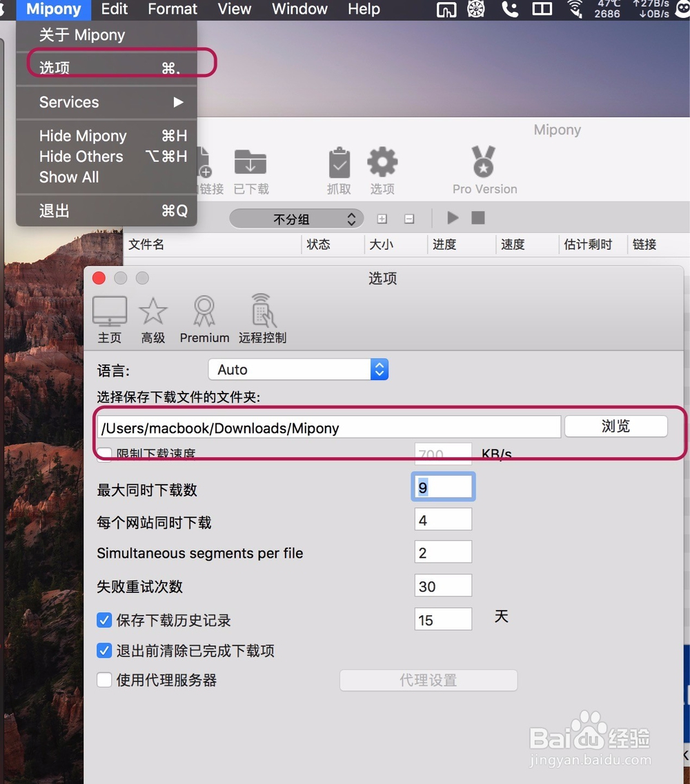Click the phone icon in menu bar
Viewport: 690px width, 784px height.
point(510,9)
